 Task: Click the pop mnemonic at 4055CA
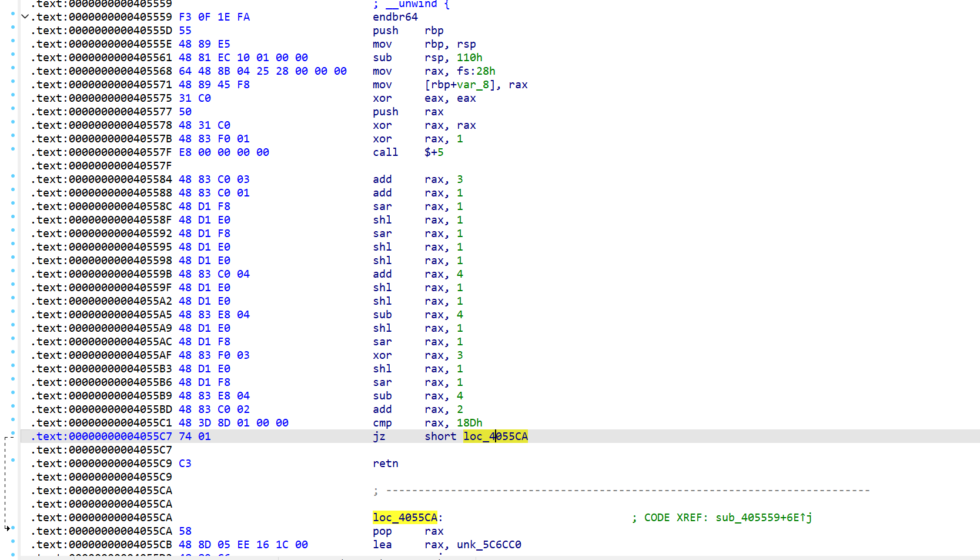[x=382, y=531]
